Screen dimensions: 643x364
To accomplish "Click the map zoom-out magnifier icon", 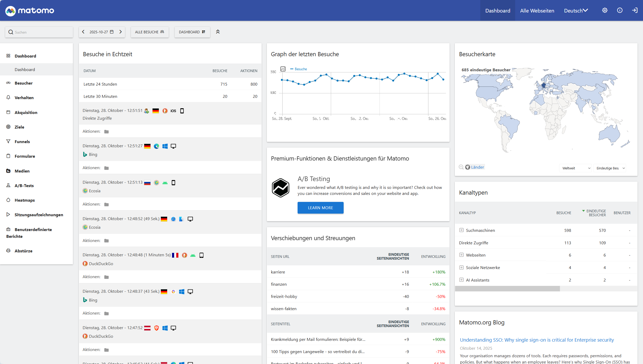I will 461,167.
